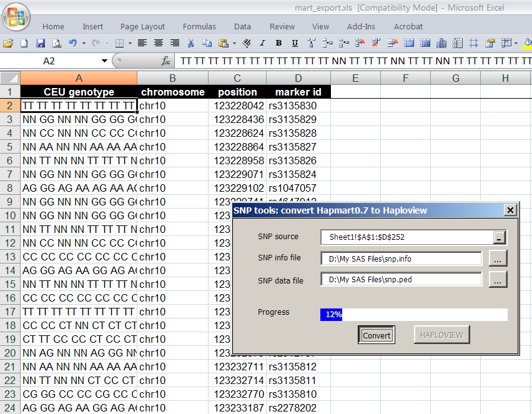Edit the SNP info file path
532x414 pixels.
(x=401, y=259)
